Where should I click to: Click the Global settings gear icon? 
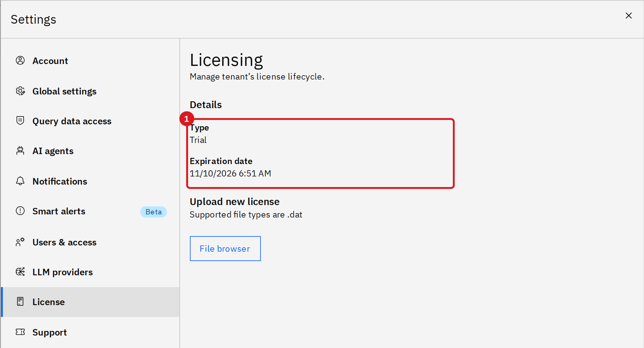20,91
